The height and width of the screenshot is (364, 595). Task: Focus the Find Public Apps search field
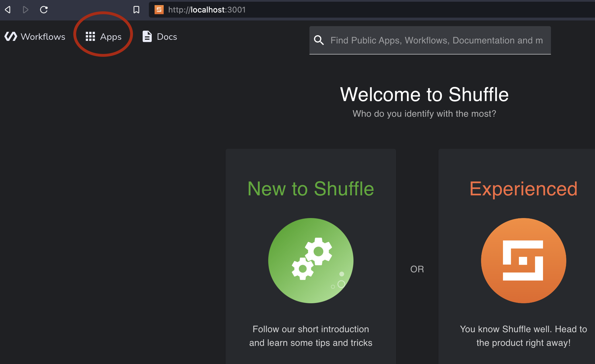point(436,40)
